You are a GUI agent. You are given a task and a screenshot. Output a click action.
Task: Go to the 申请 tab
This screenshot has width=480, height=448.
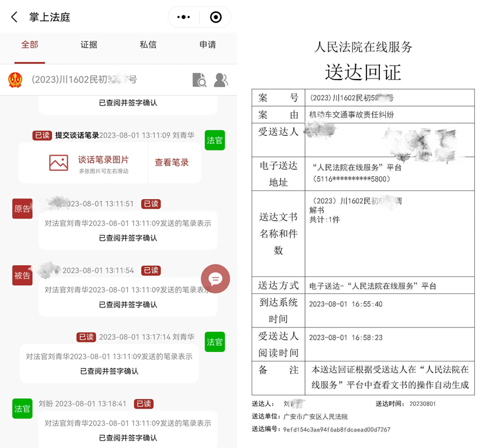click(207, 45)
